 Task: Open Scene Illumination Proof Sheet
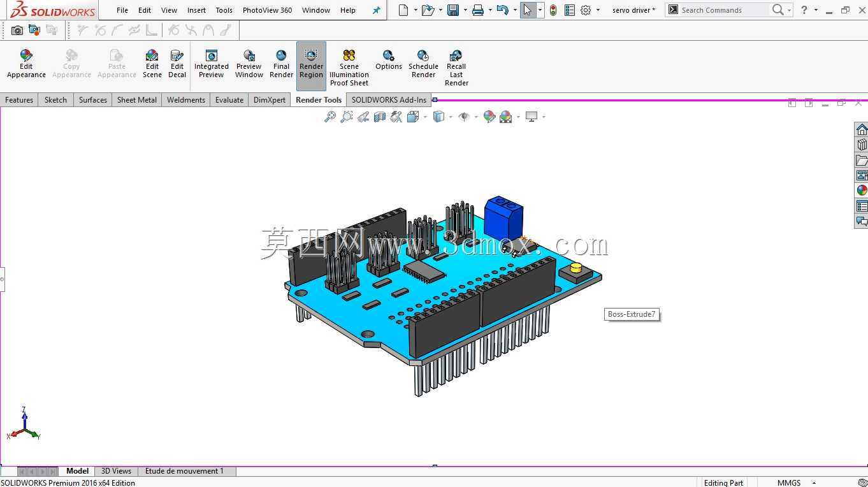pos(349,68)
